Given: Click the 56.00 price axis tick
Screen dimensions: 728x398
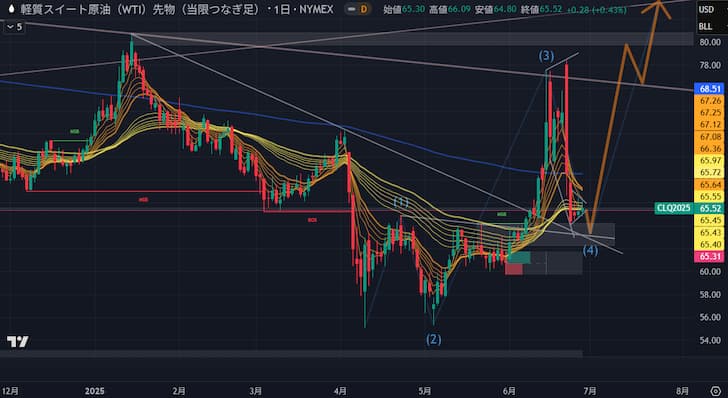Looking at the screenshot, I should click(x=710, y=317).
